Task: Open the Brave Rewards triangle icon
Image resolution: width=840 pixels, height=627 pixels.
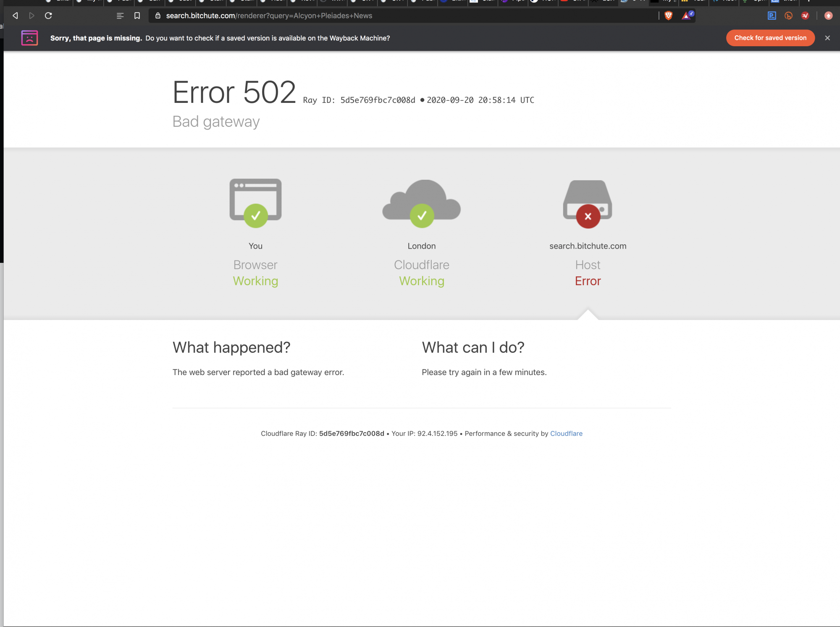Action: 688,16
